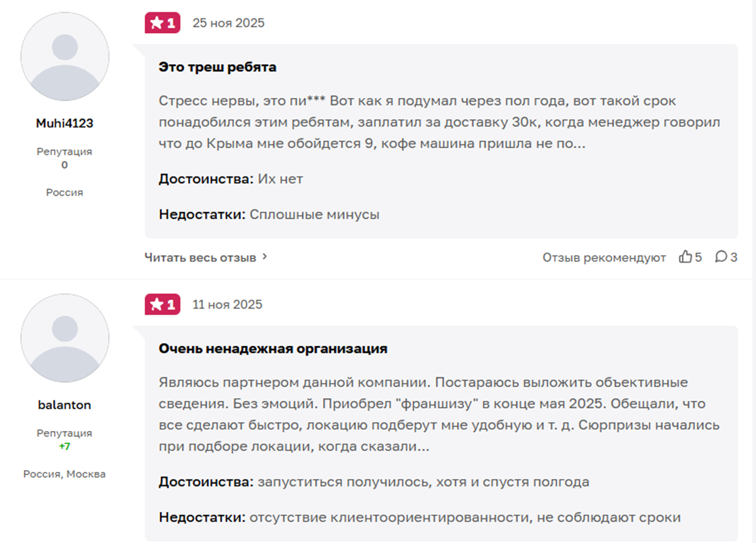This screenshot has height=543, width=756.
Task: Open comments via the speech bubble icon
Action: 721,257
